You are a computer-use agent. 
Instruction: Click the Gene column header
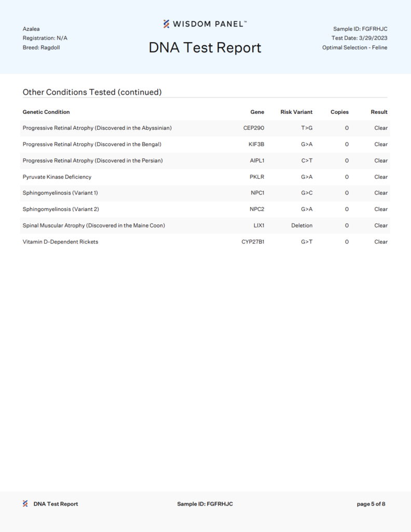click(257, 112)
